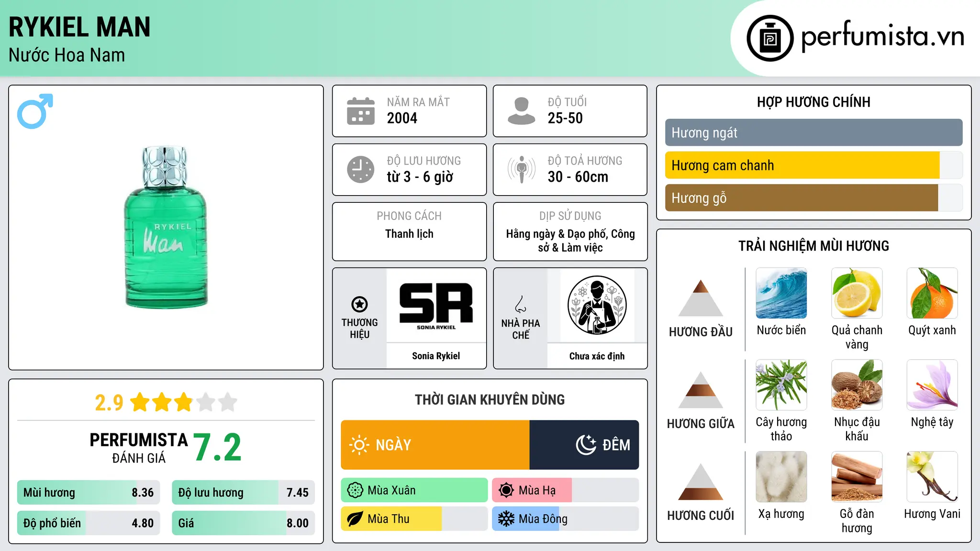Select the Nước biển ocean wave thumbnail
980x551 pixels.
coord(781,293)
